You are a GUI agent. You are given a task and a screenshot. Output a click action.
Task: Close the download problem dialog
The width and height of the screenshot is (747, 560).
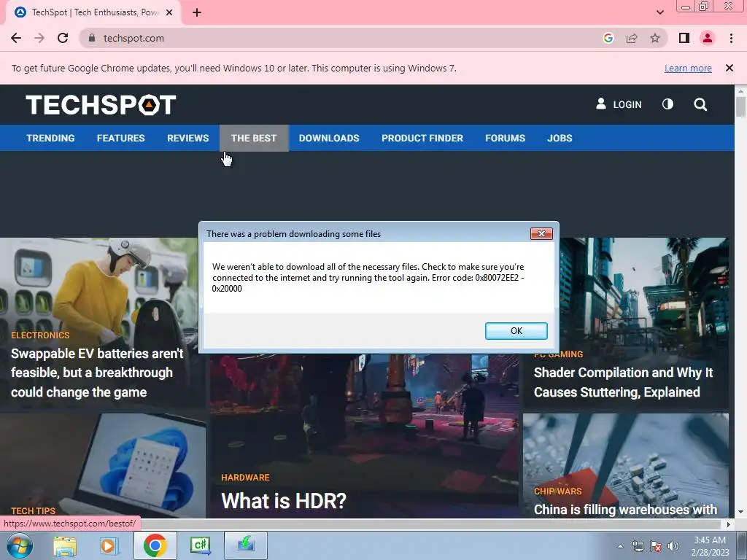[542, 234]
